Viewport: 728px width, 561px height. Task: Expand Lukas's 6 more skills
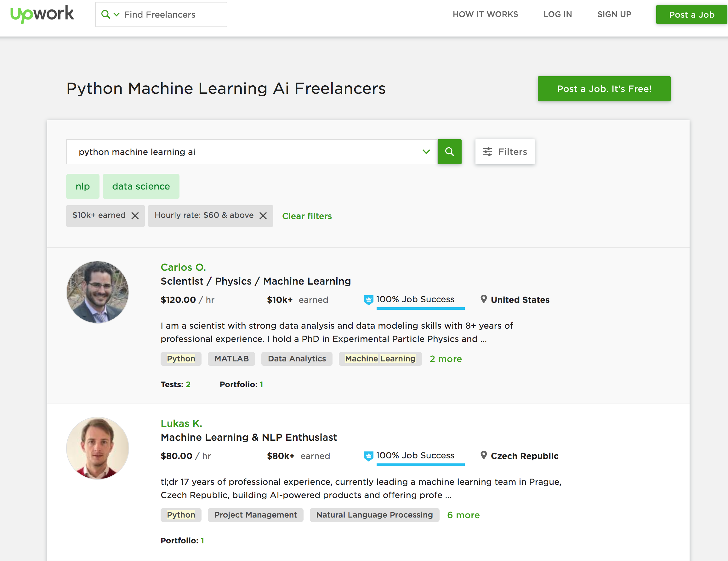point(463,515)
